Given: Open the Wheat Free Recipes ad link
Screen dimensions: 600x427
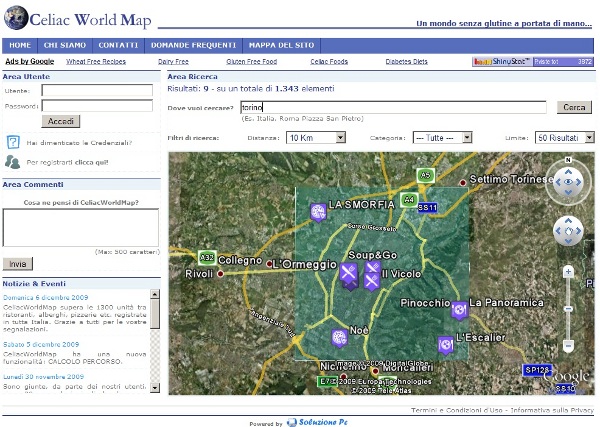Looking at the screenshot, I should (97, 61).
